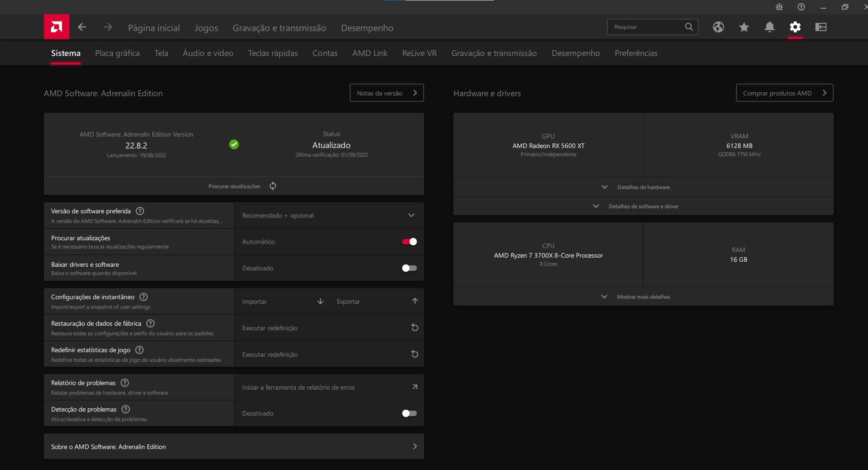This screenshot has width=868, height=470.
Task: Click green check status icon
Action: (234, 144)
